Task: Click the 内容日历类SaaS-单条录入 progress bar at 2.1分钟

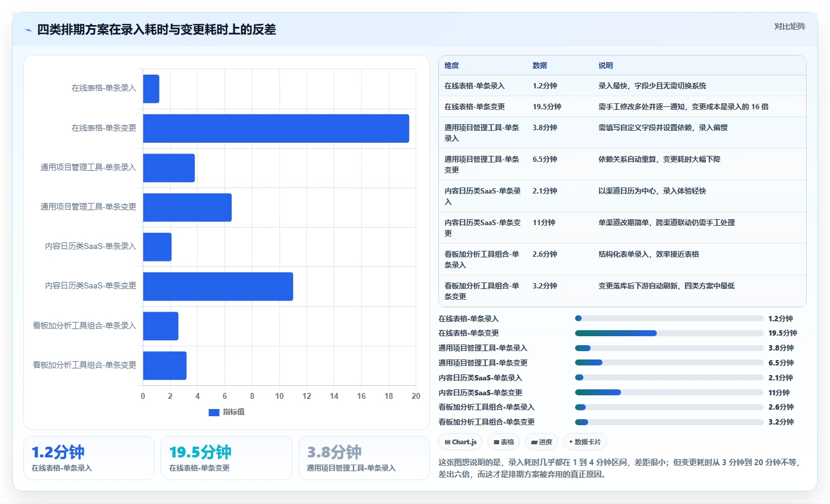Action: (669, 377)
